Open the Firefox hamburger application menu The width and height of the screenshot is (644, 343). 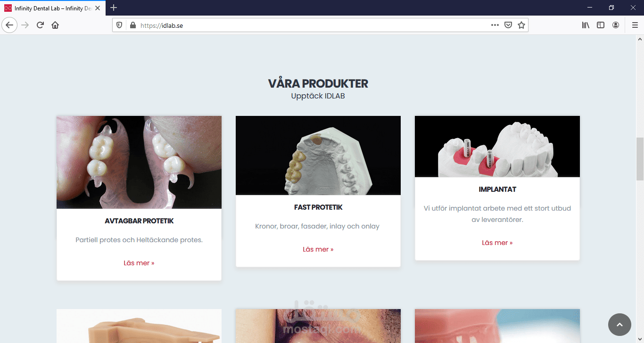[635, 25]
